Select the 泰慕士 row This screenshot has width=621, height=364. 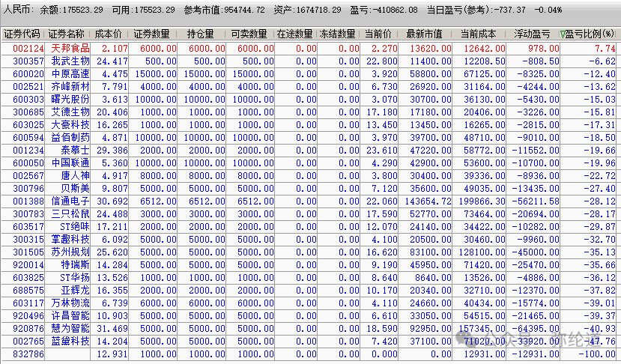point(309,150)
